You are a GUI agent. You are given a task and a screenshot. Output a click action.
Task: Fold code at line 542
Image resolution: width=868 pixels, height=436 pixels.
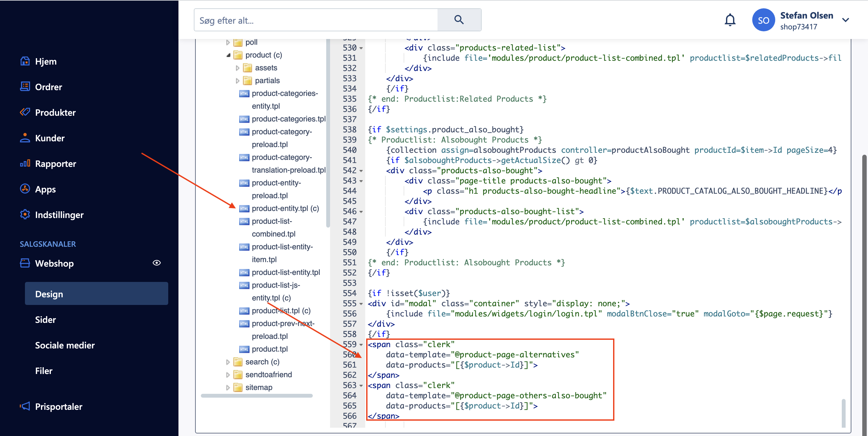click(361, 171)
